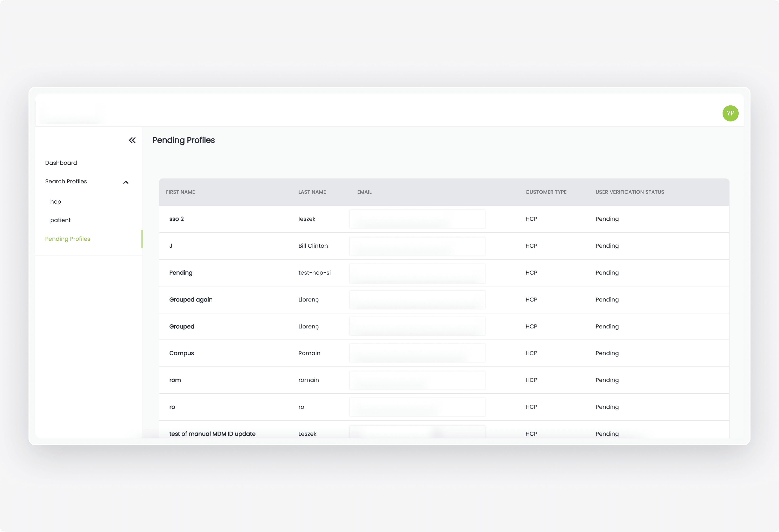Click the blurred email of sso 2 row
Screen dimensions: 779x532
pyautogui.click(x=417, y=219)
